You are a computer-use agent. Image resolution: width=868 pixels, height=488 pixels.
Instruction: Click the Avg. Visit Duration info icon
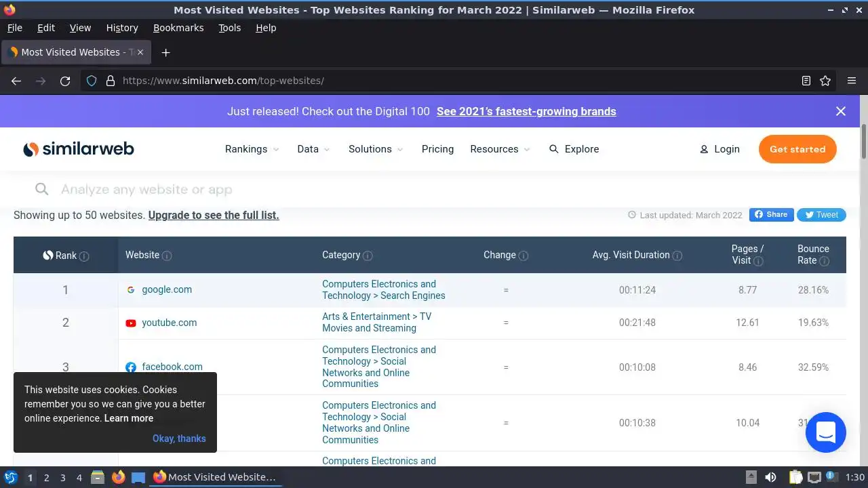pyautogui.click(x=677, y=256)
